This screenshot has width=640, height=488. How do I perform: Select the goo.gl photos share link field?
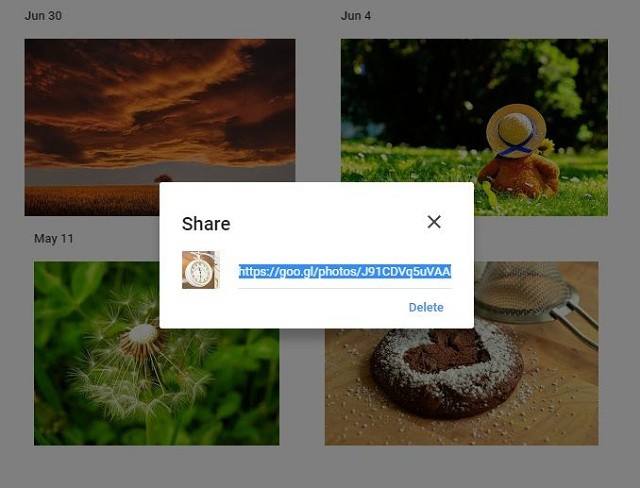pyautogui.click(x=345, y=272)
